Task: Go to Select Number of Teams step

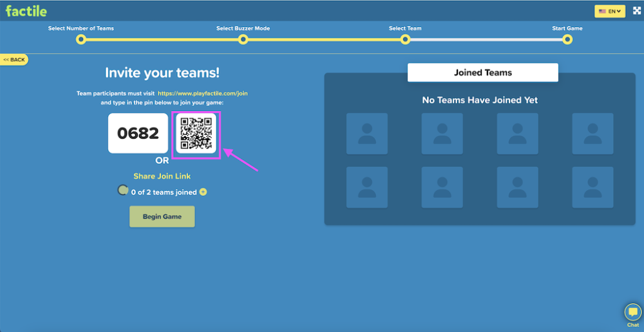Action: 81,39
